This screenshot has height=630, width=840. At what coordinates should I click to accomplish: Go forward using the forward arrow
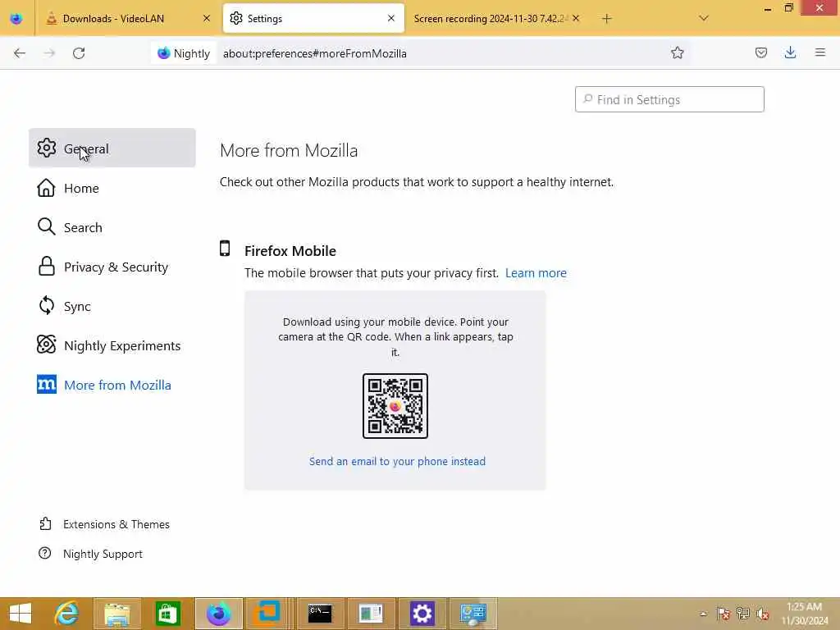(x=49, y=53)
